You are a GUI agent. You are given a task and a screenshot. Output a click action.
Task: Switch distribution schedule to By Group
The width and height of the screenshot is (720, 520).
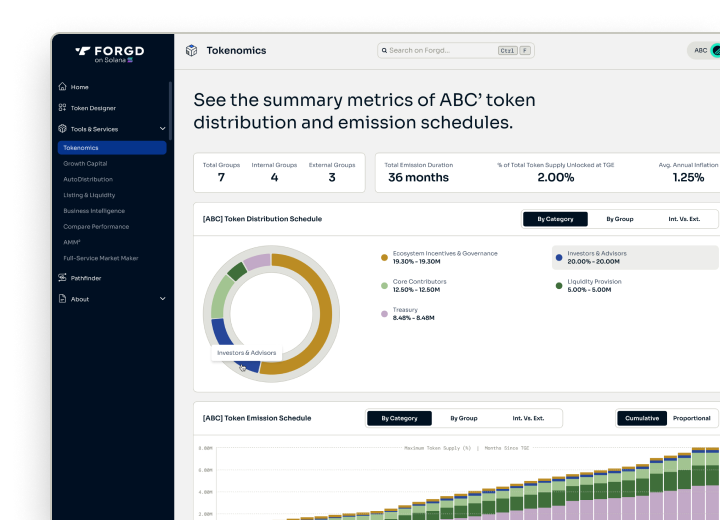tap(620, 219)
